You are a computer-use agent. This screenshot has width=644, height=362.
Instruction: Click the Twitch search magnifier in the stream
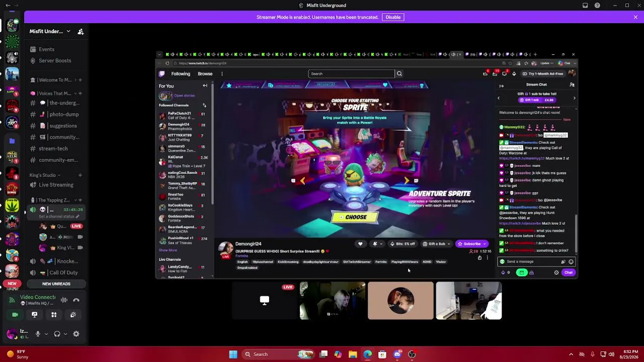coord(399,74)
